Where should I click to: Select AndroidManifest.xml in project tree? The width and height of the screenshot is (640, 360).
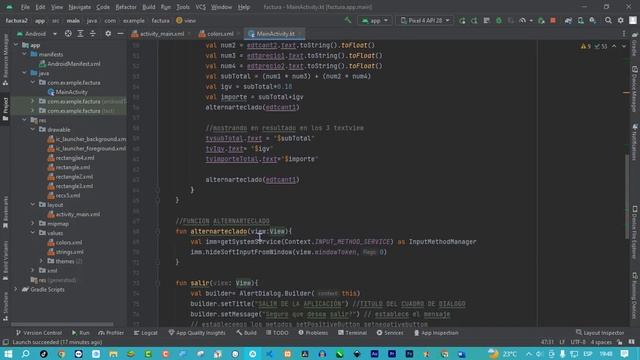(73, 64)
